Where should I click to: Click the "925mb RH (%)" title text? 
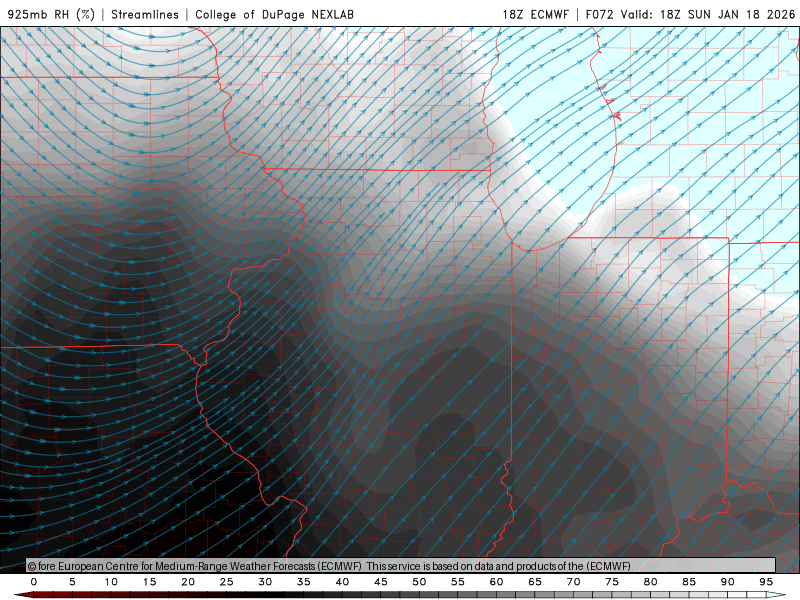coord(51,14)
